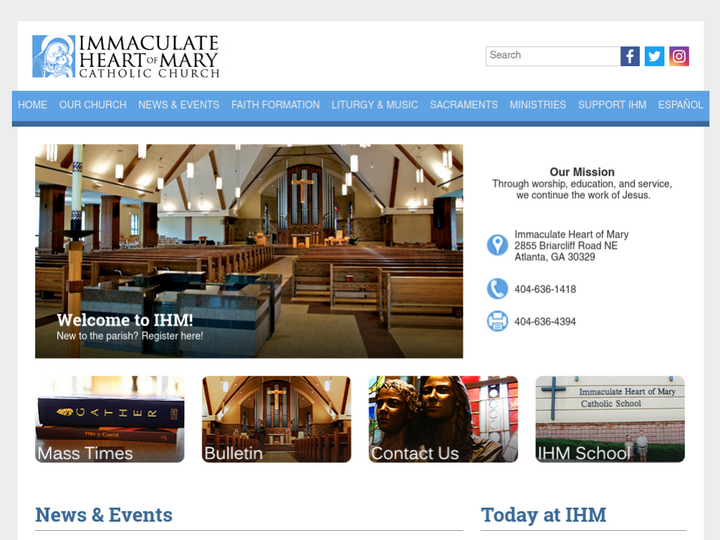
Task: Open the LITURGY & MUSIC menu
Action: [x=375, y=105]
